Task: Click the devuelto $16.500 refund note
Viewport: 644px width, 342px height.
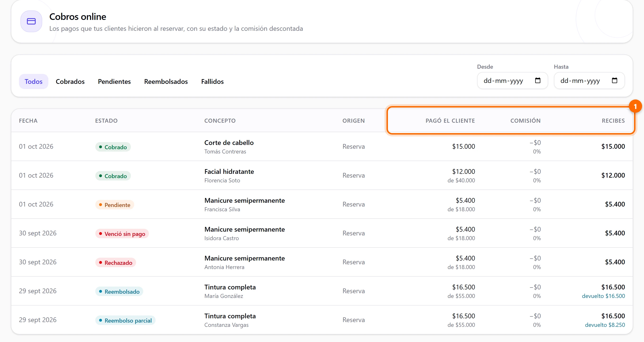Action: [x=603, y=296]
